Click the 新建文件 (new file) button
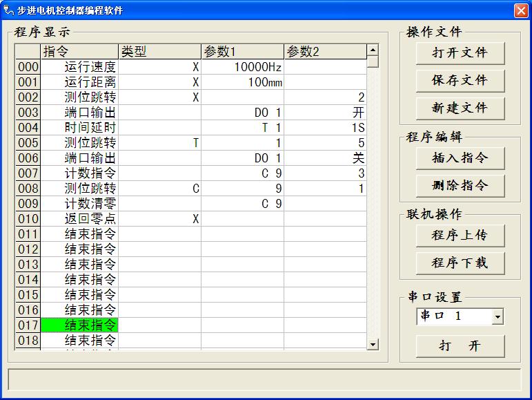This screenshot has width=532, height=400. point(460,108)
